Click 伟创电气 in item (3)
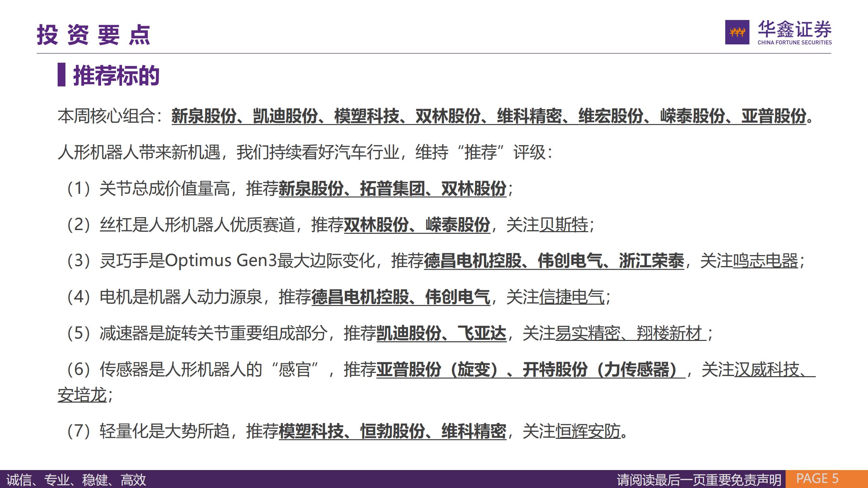The width and height of the screenshot is (868, 488). [570, 261]
